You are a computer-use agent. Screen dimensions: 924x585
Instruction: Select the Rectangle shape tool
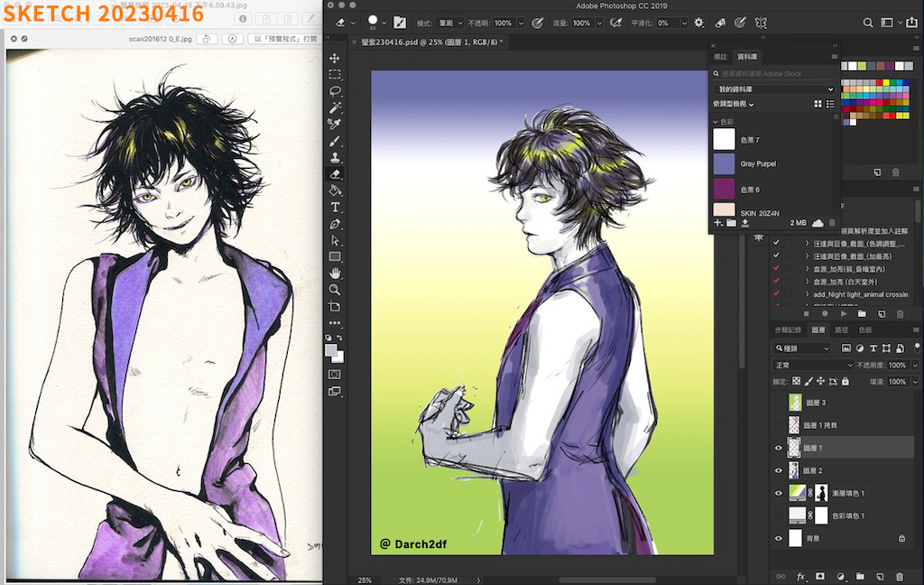[x=335, y=256]
